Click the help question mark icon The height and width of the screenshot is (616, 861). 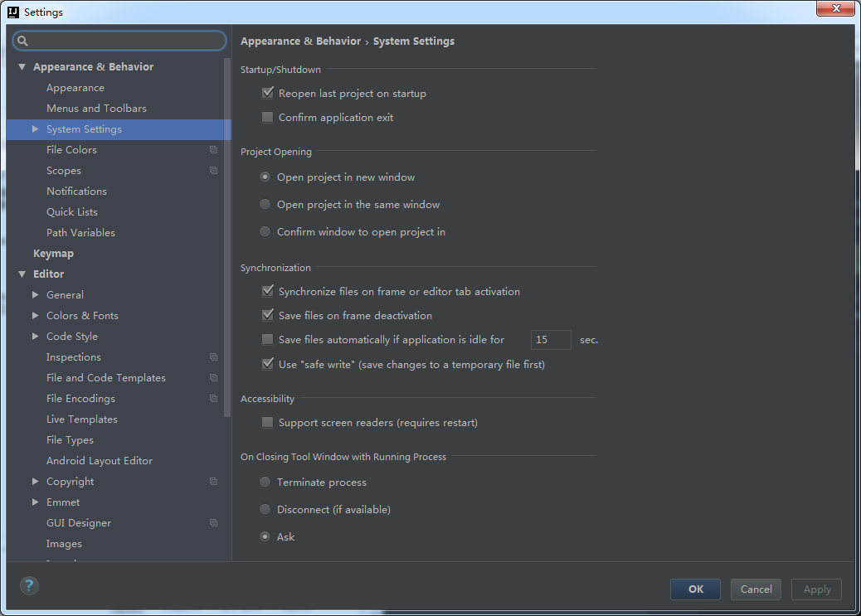point(29,586)
